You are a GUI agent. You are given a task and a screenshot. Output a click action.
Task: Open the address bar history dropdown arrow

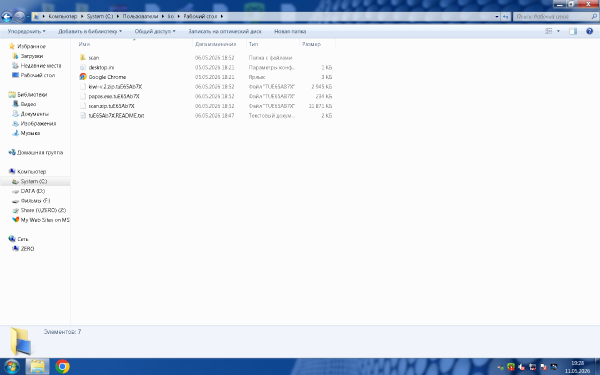coord(497,16)
